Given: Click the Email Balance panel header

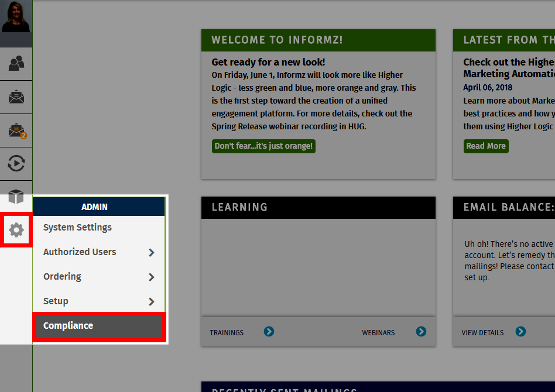Looking at the screenshot, I should 504,207.
